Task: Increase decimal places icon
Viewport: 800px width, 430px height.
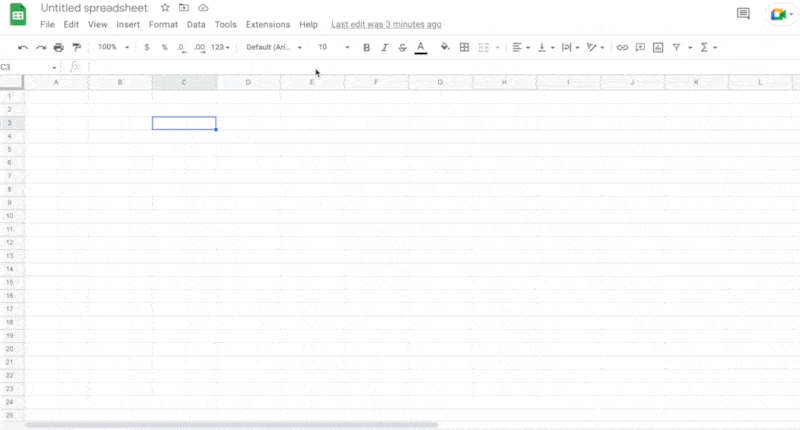Action: point(199,47)
